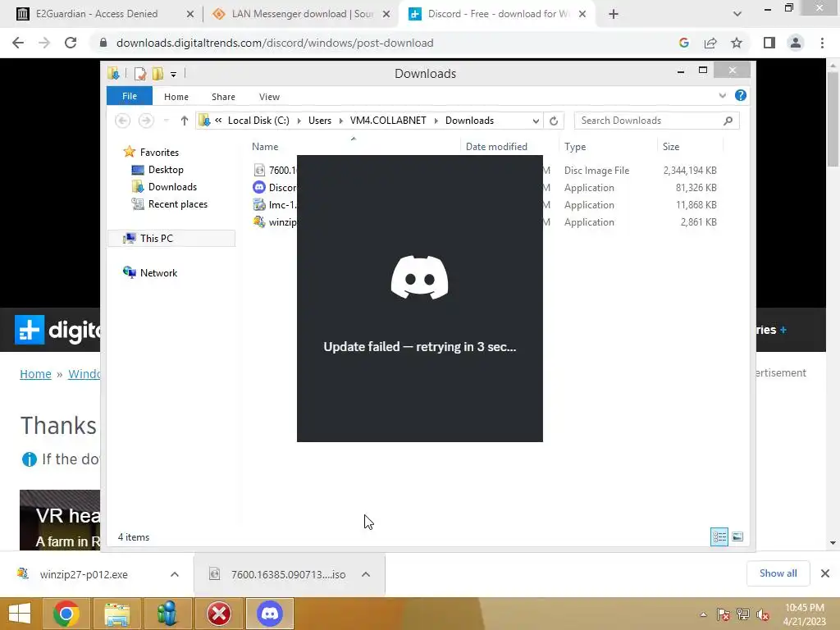Select the Discord application file
This screenshot has height=630, width=840.
pyautogui.click(x=274, y=188)
